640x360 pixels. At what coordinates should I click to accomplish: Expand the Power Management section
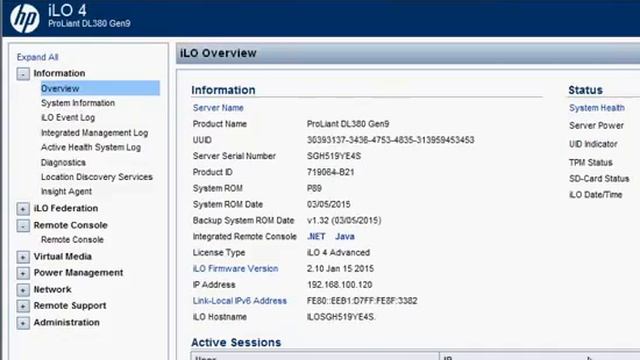[23, 273]
